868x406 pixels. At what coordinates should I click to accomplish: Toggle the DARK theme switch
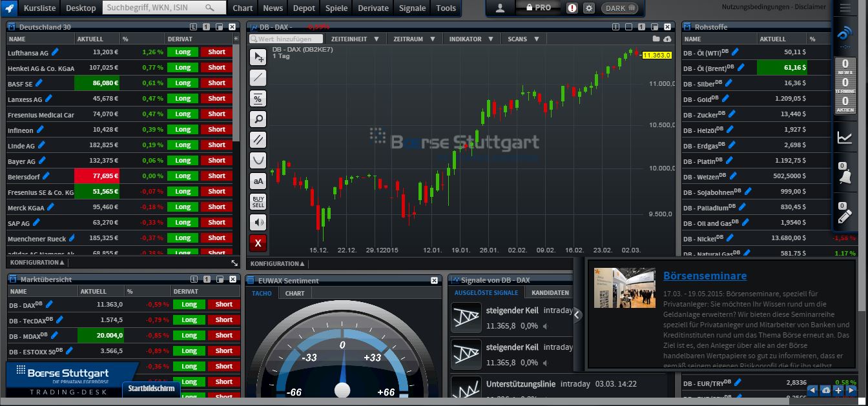(619, 8)
